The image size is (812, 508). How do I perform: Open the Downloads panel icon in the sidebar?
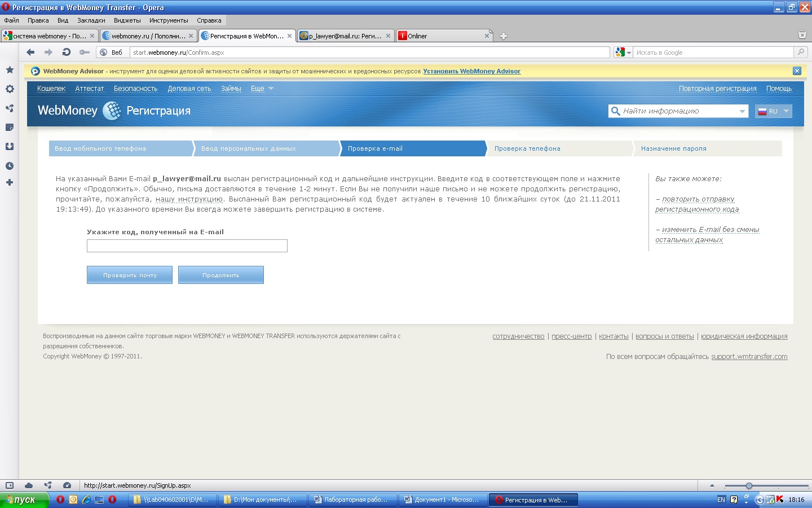[x=10, y=147]
